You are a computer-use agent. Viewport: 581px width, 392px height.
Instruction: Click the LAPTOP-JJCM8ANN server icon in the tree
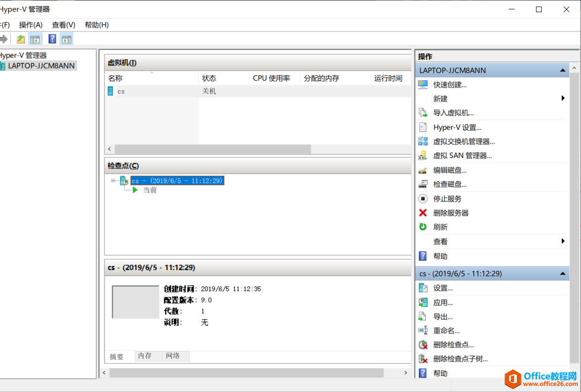coord(2,66)
